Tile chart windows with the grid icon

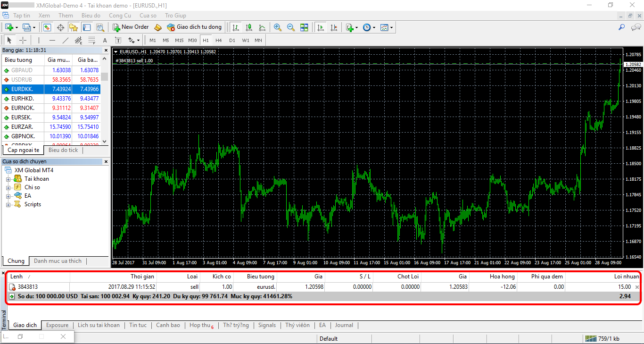pos(304,27)
